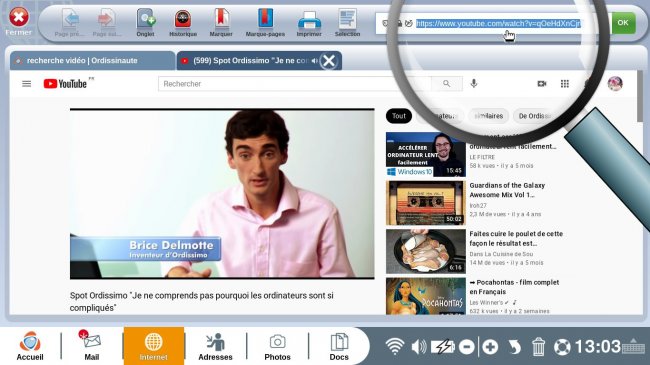The width and height of the screenshot is (650, 365).
Task: Switch to recherche vidéo Ordissinaute tab
Action: point(92,61)
